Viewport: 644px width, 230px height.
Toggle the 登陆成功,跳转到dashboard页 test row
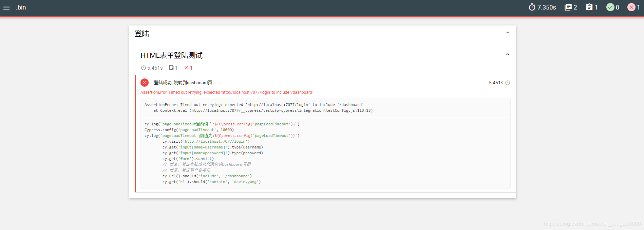pyautogui.click(x=326, y=83)
